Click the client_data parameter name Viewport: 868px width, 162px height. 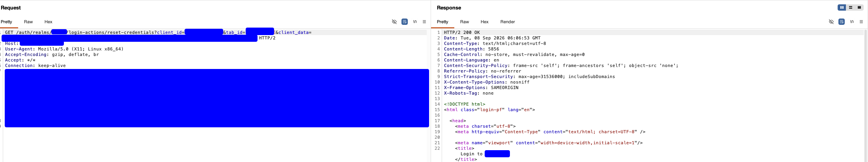(x=293, y=32)
